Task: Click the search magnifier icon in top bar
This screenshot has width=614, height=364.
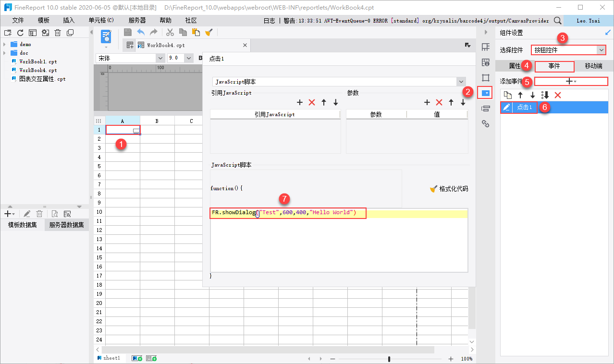Action: click(x=557, y=21)
